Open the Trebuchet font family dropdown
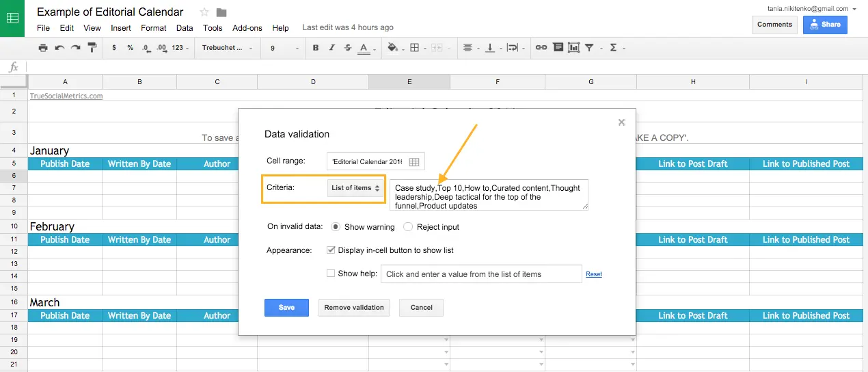 pyautogui.click(x=227, y=48)
